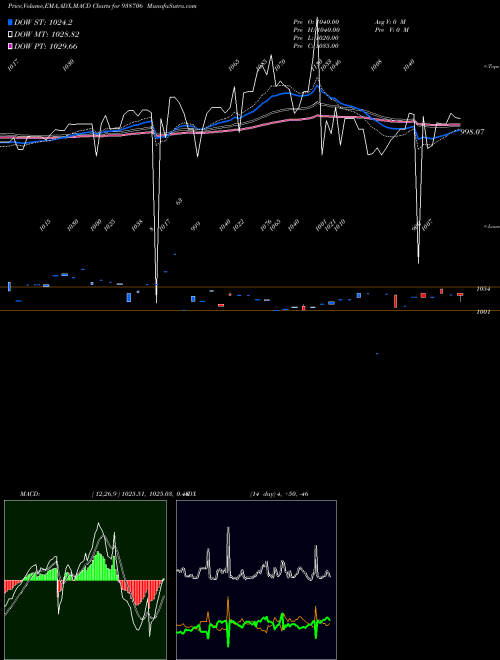Click the 1001 level label on the right axis
This screenshot has height=660, width=500.
(x=483, y=312)
